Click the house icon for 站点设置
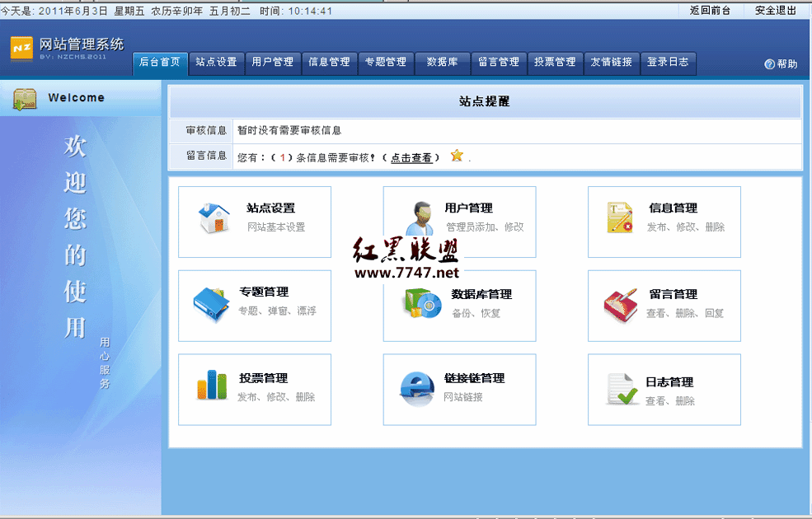The height and width of the screenshot is (519, 812). (x=214, y=217)
